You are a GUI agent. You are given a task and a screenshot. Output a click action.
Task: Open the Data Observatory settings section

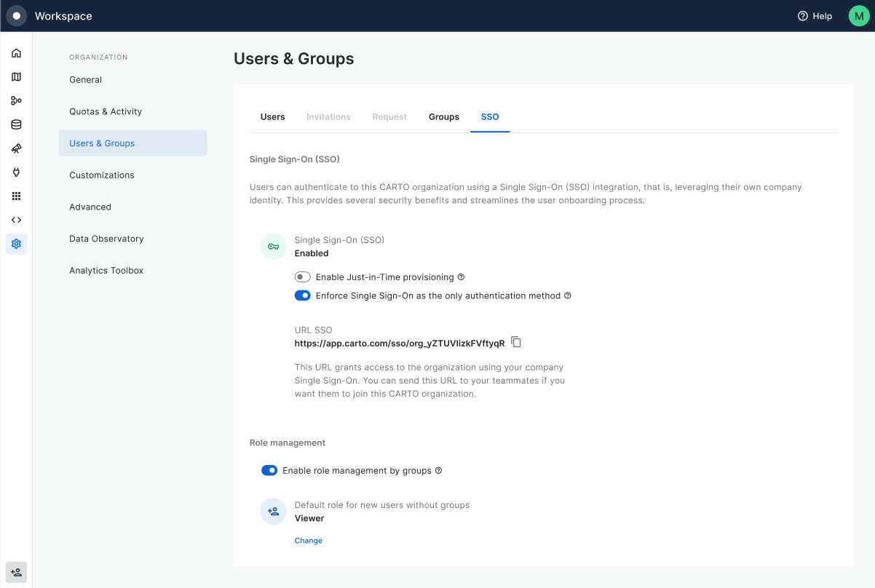pos(106,239)
